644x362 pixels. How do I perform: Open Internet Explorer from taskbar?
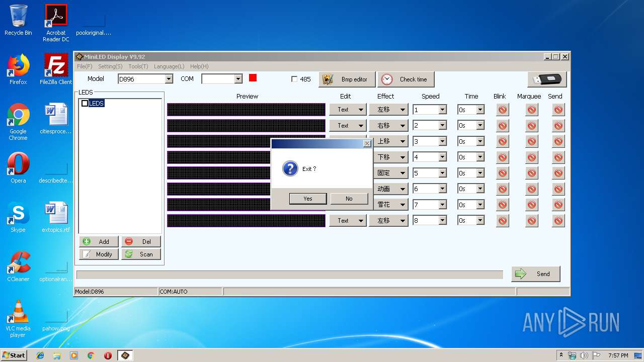click(40, 355)
